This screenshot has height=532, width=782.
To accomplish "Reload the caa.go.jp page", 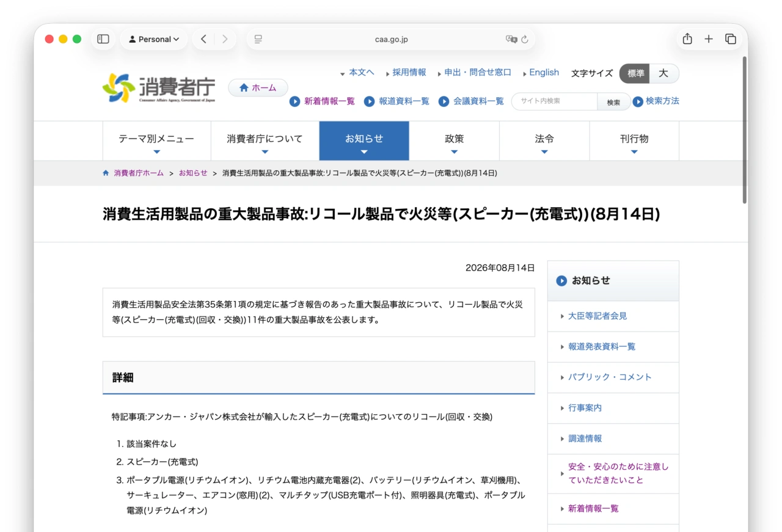I will (525, 39).
